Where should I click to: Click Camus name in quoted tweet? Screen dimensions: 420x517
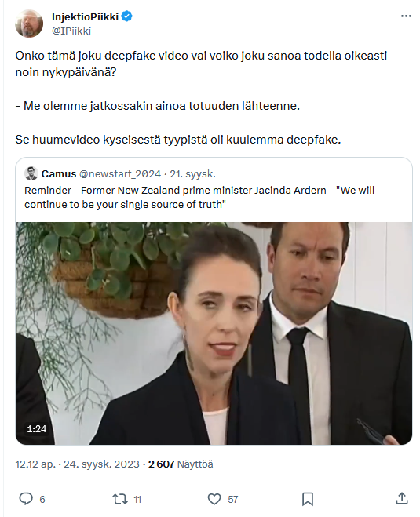(59, 173)
